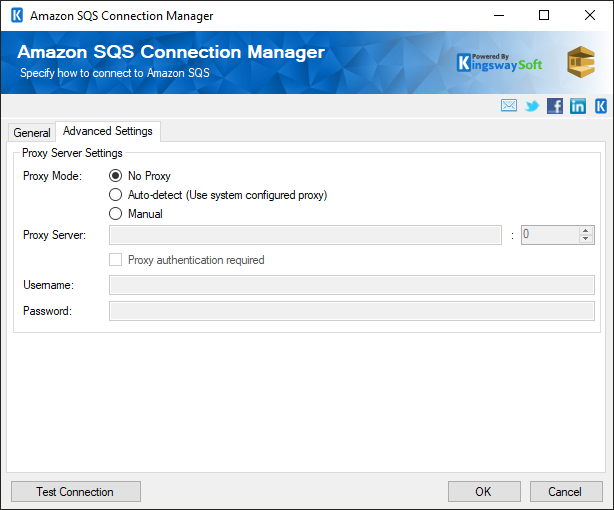This screenshot has height=510, width=614.
Task: Minimize the Connection Manager window
Action: click(499, 16)
